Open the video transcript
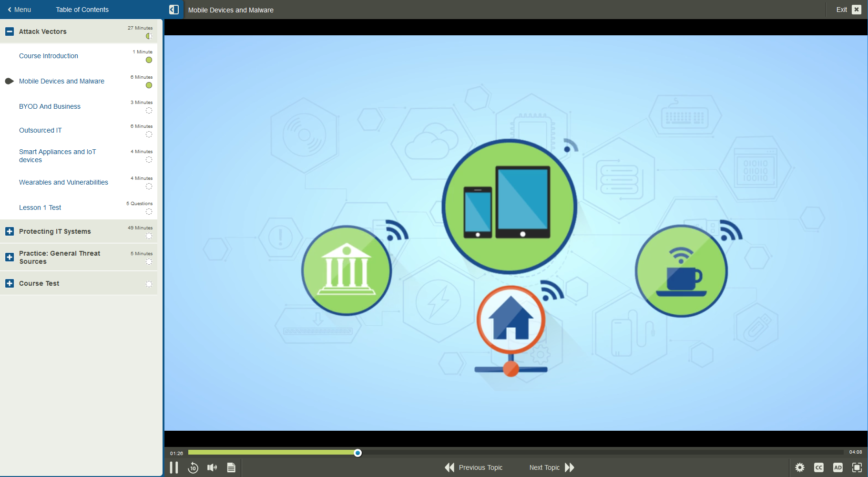 pyautogui.click(x=231, y=467)
